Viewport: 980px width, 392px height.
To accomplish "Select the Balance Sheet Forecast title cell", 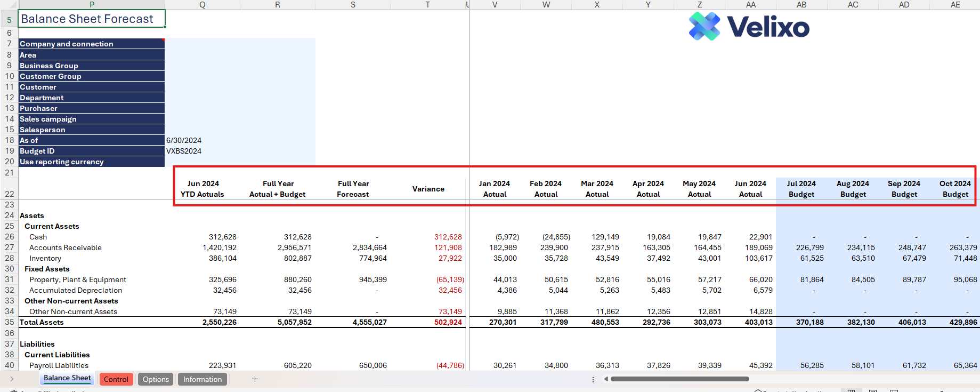I will [92, 19].
